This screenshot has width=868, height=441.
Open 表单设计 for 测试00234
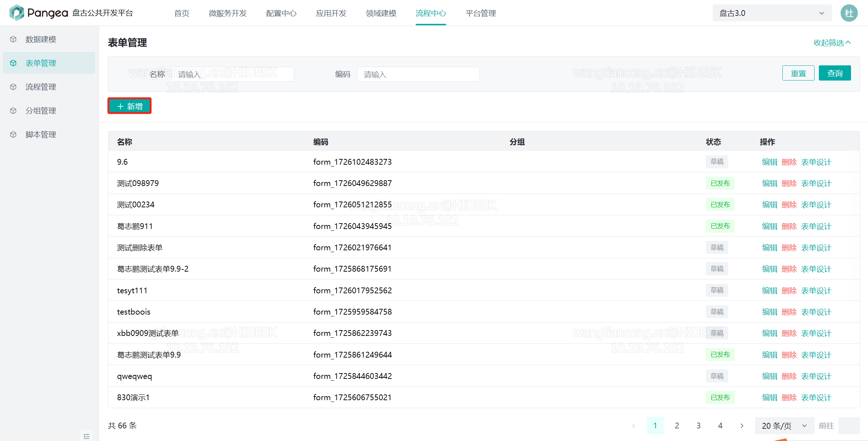click(816, 205)
